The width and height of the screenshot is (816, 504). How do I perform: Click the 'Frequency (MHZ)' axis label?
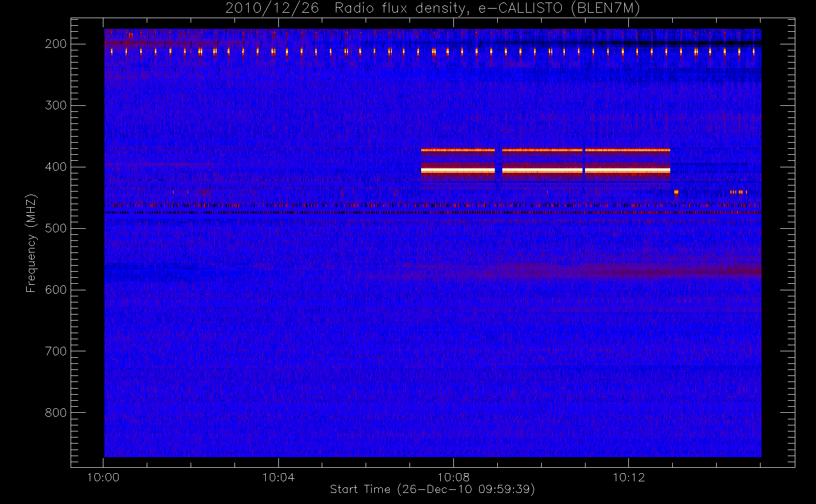tap(31, 243)
